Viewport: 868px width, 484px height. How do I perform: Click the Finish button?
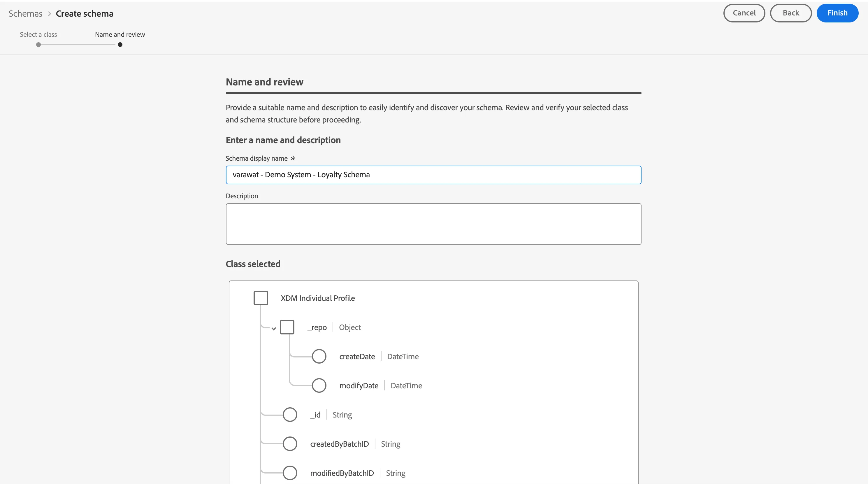(x=837, y=13)
